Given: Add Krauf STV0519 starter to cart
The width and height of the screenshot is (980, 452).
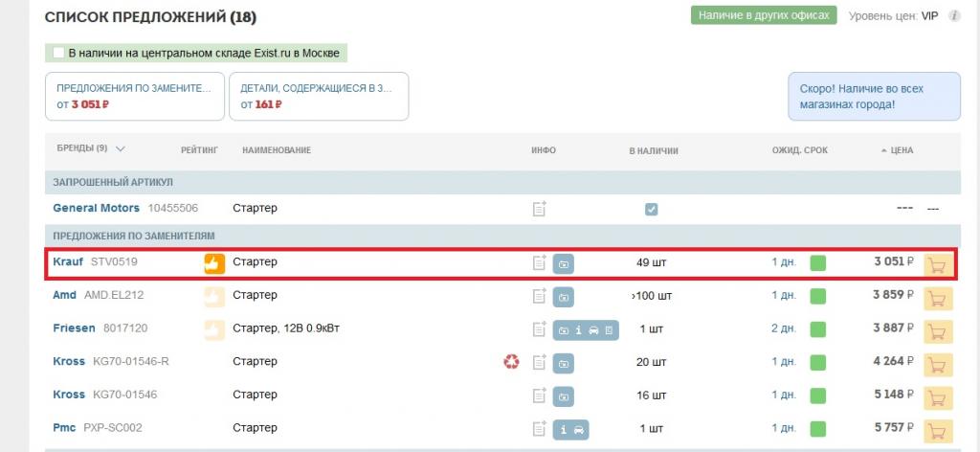Looking at the screenshot, I should click(x=938, y=265).
